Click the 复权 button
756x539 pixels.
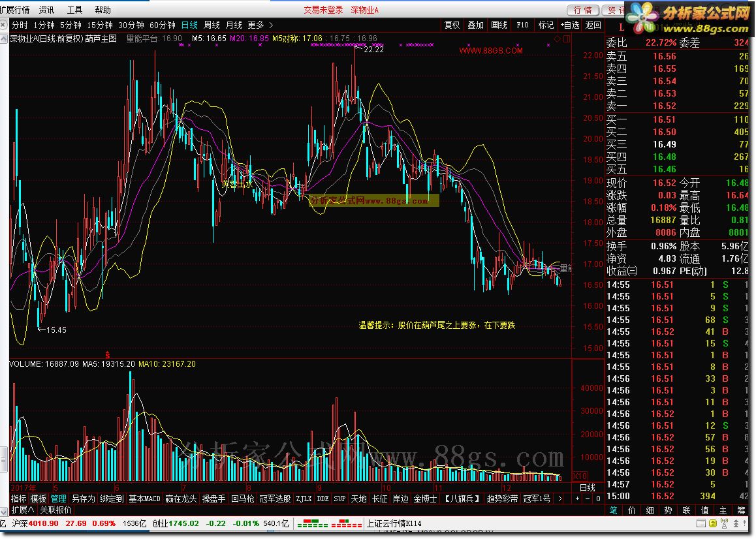click(x=452, y=25)
